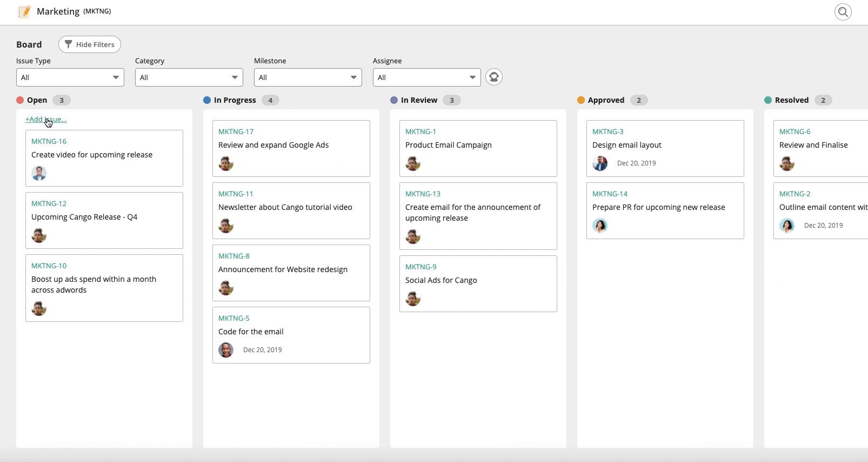This screenshot has height=462, width=868.
Task: Open issue key MKTNG-9 link
Action: click(420, 267)
